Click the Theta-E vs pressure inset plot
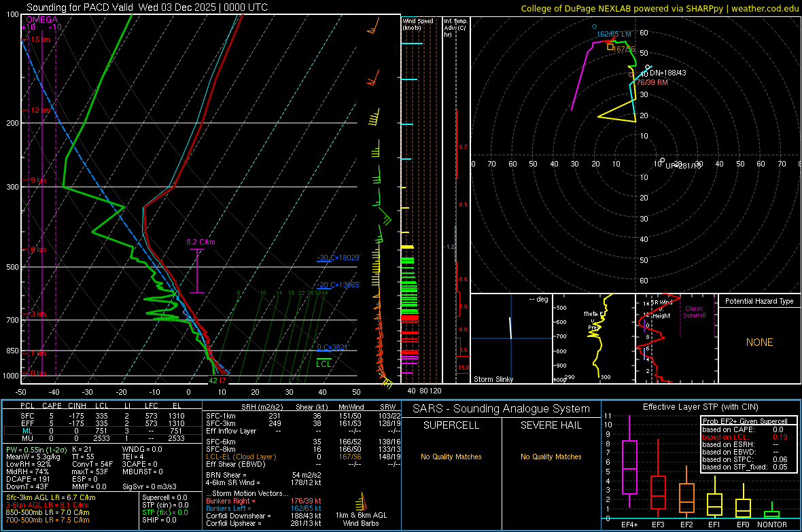 [x=593, y=338]
